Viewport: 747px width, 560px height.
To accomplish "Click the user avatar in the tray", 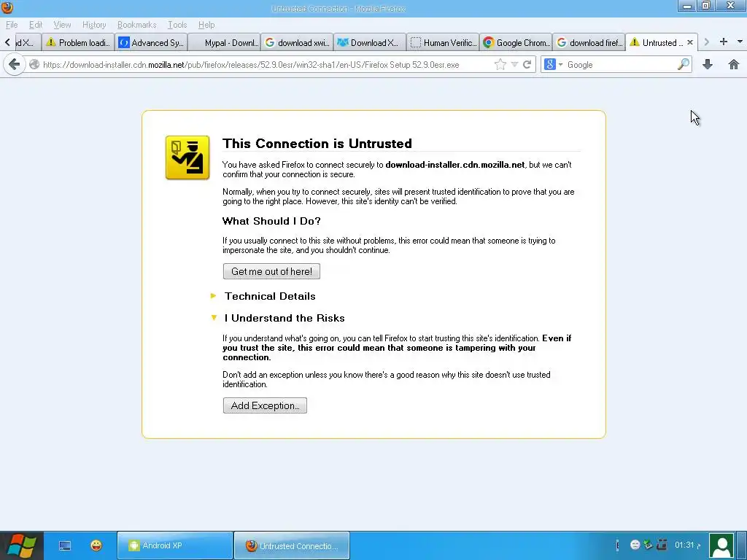I will (x=722, y=545).
